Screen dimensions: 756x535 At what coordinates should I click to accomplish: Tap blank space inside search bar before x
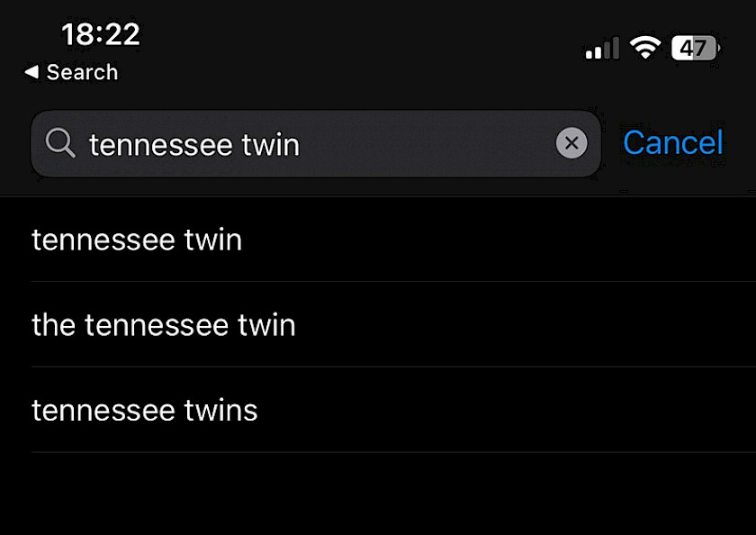pyautogui.click(x=427, y=144)
